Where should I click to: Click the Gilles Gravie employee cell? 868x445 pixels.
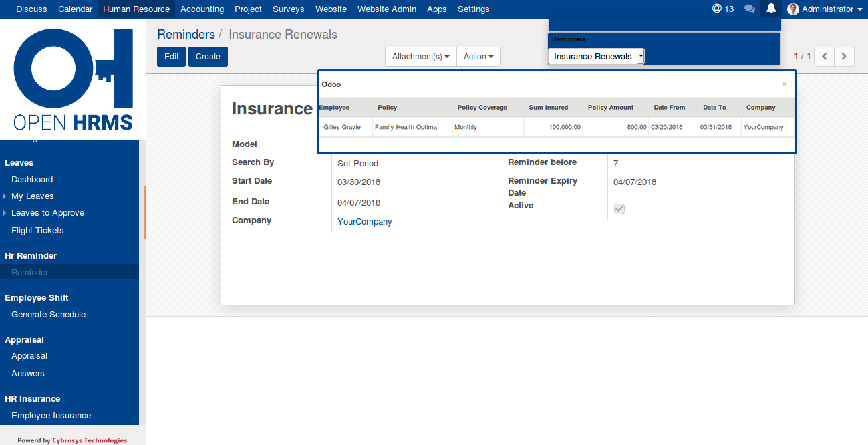click(345, 127)
